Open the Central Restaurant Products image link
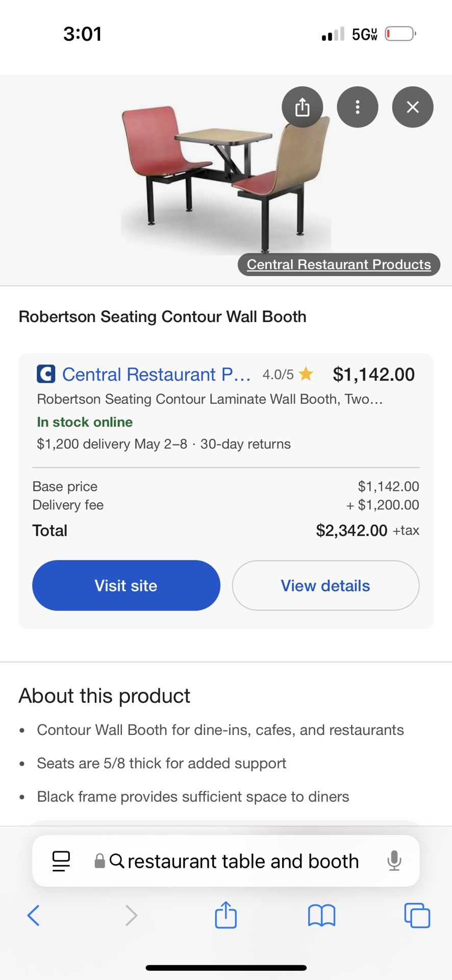 [x=339, y=264]
